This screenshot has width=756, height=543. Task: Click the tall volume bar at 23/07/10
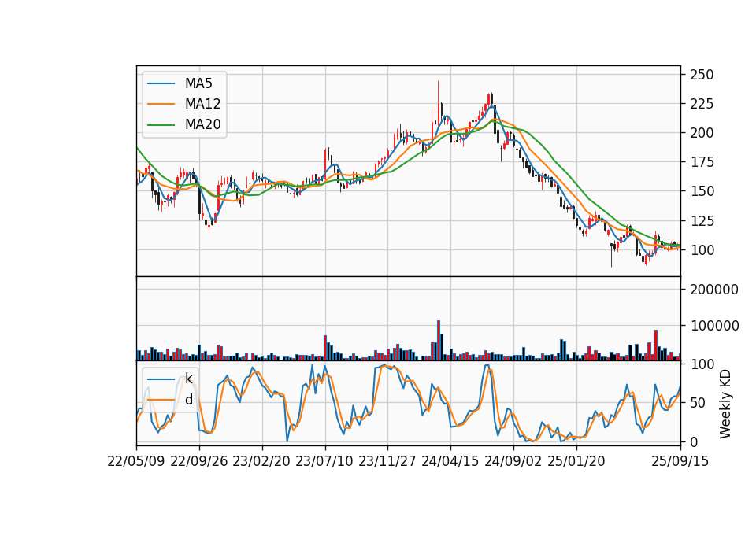325,349
